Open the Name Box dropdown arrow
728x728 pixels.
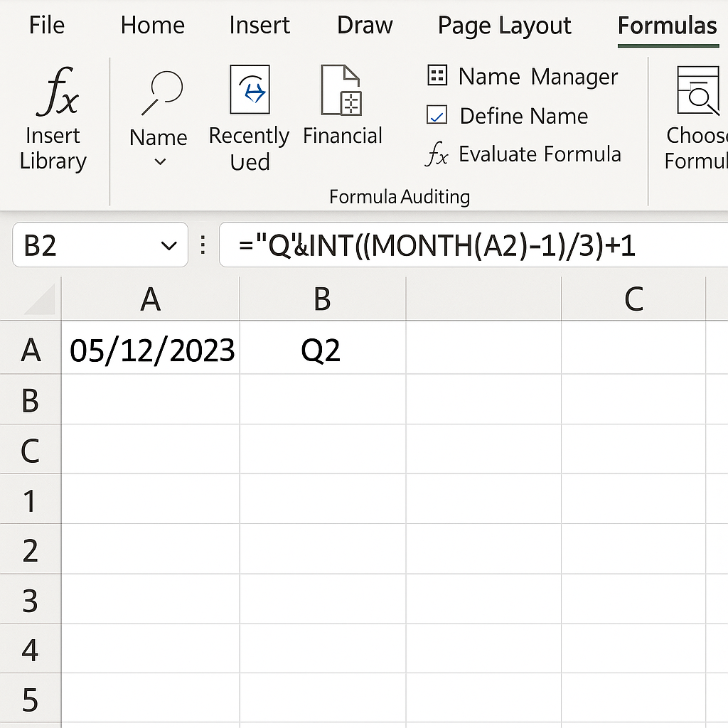(x=169, y=246)
